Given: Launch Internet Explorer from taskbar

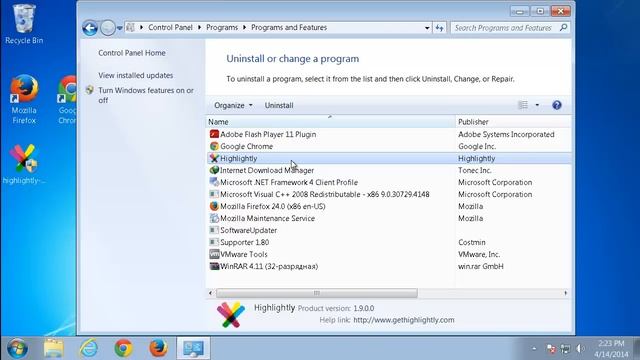Looking at the screenshot, I should point(89,348).
